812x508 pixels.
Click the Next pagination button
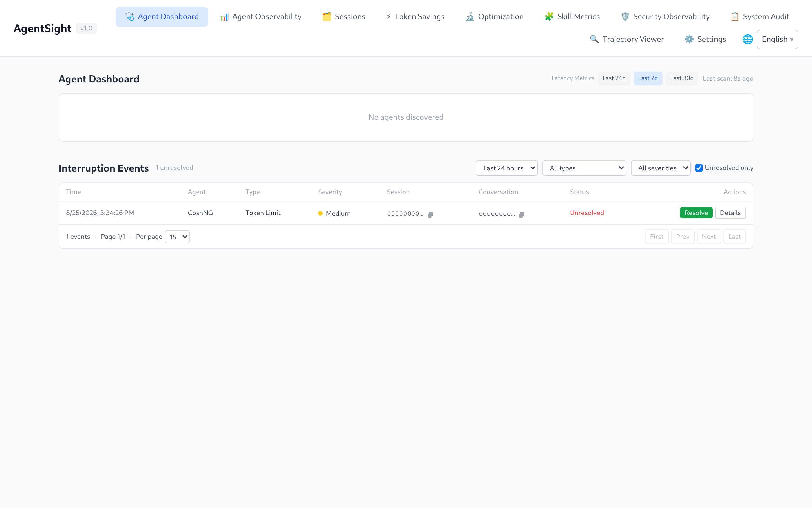[709, 237]
